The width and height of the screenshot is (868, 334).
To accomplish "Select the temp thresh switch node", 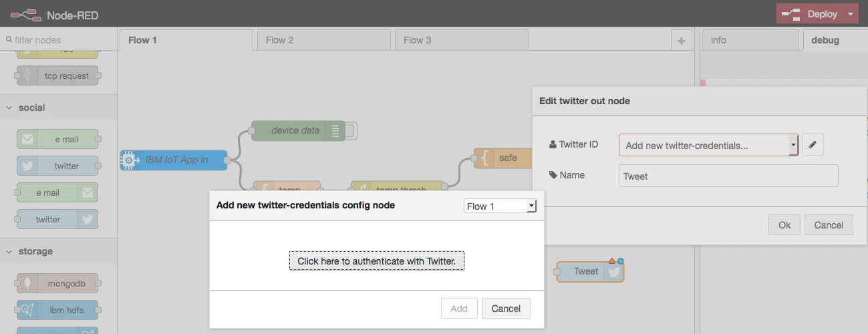I will click(398, 187).
